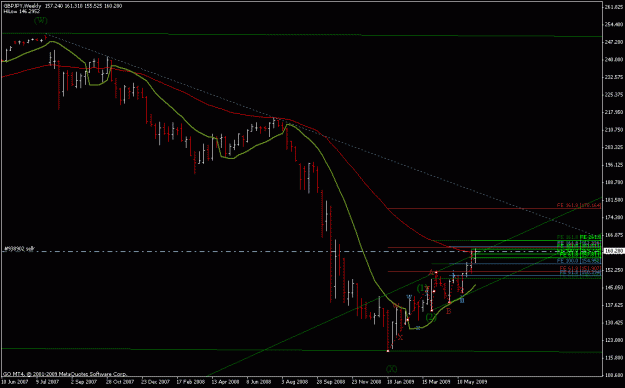
Task: Click the HiLow 146.2952 indicator label
Action: (22, 12)
